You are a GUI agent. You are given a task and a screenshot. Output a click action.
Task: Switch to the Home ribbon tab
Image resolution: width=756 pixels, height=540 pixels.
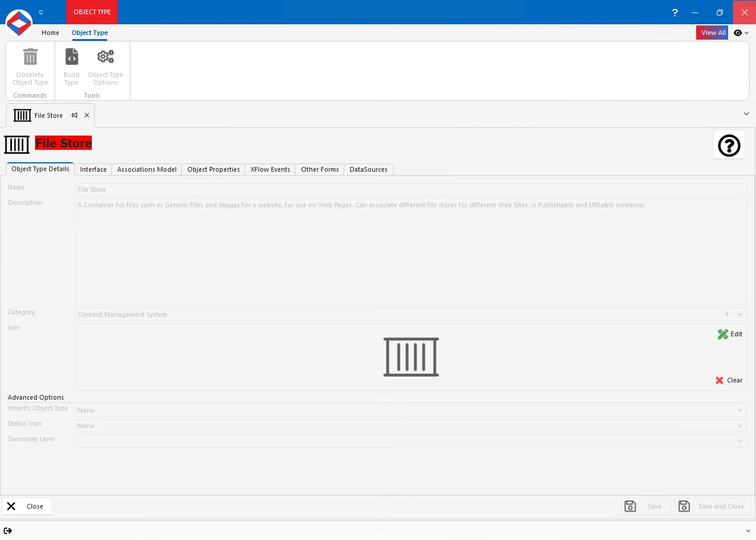pos(50,33)
